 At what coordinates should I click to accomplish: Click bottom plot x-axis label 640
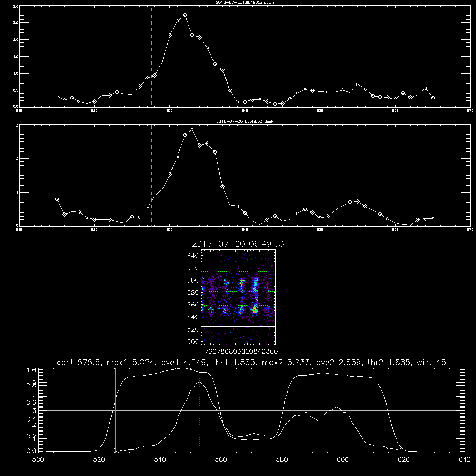pyautogui.click(x=465, y=460)
